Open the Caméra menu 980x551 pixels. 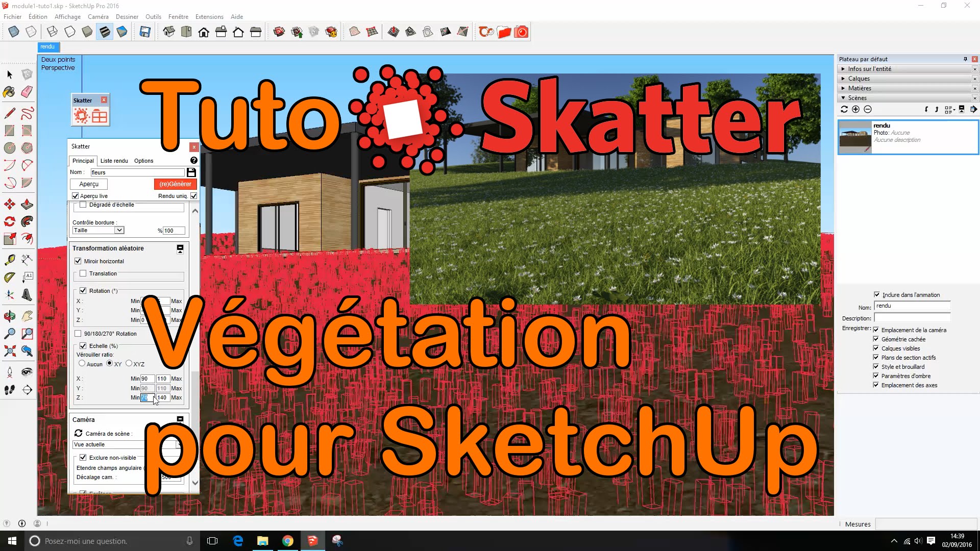tap(98, 17)
